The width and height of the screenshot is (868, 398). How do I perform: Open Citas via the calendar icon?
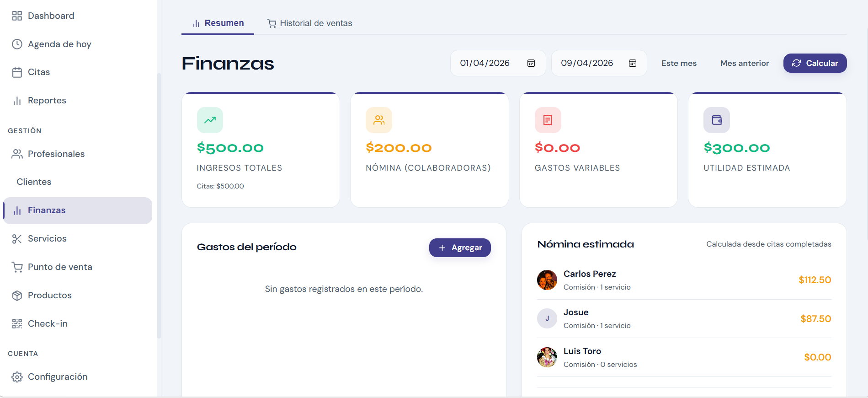17,72
